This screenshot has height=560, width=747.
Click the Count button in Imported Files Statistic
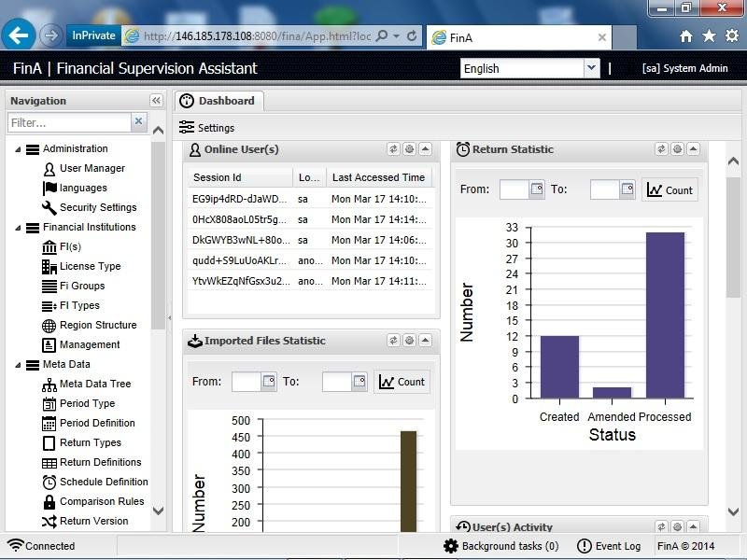coord(402,382)
